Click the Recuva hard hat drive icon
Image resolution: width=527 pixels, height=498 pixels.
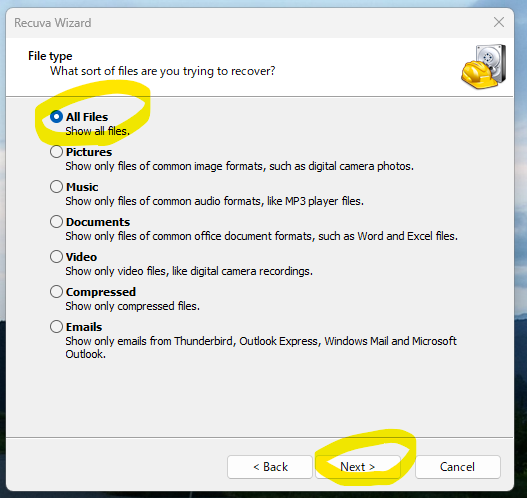[x=484, y=67]
